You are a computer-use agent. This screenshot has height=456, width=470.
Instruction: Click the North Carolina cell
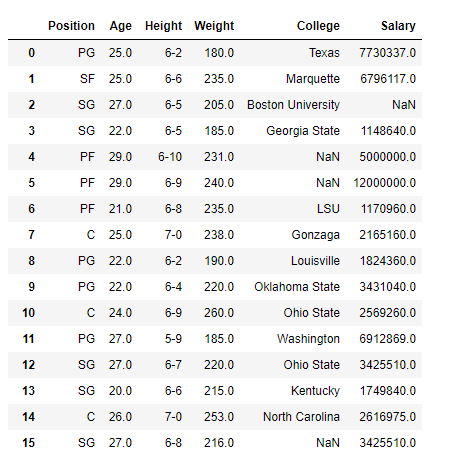pyautogui.click(x=301, y=417)
